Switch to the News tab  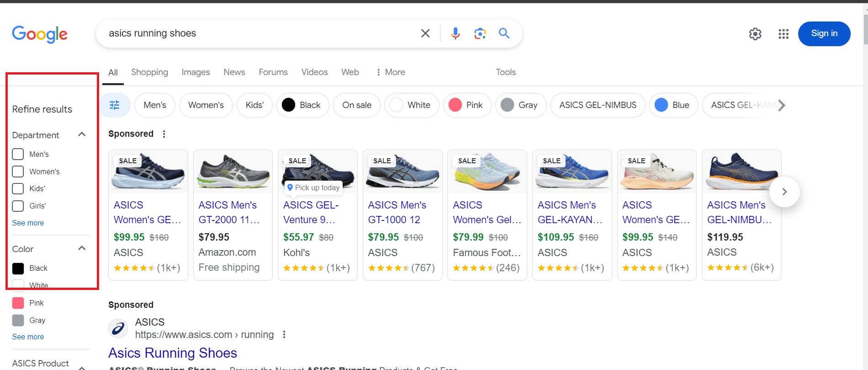[234, 72]
